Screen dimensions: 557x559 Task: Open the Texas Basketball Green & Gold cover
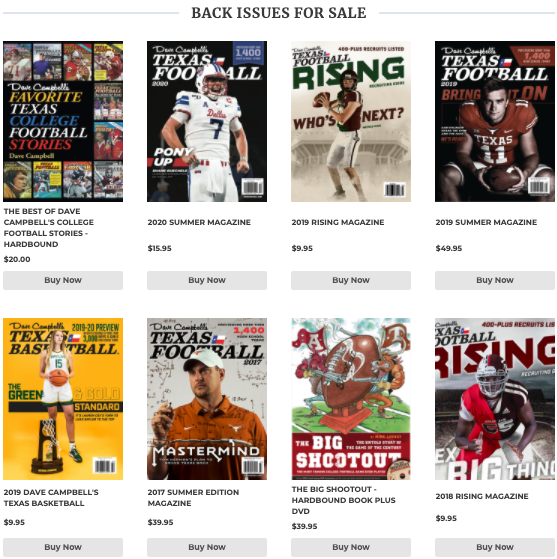(63, 399)
